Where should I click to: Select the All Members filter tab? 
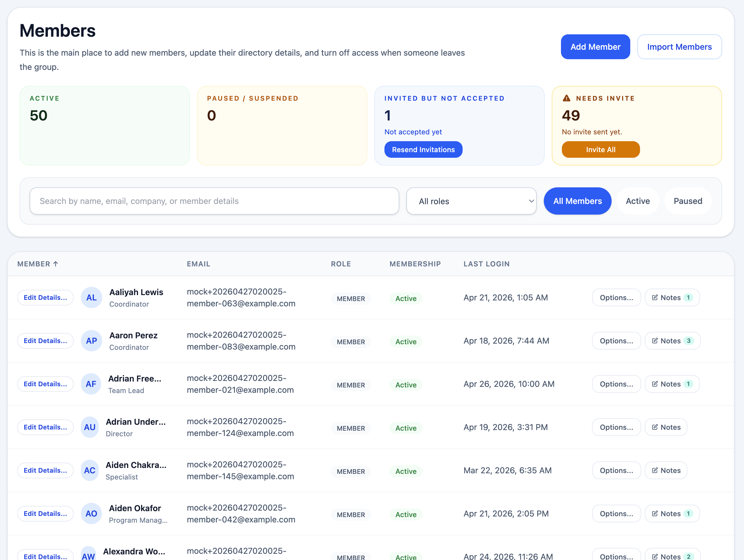pos(578,201)
